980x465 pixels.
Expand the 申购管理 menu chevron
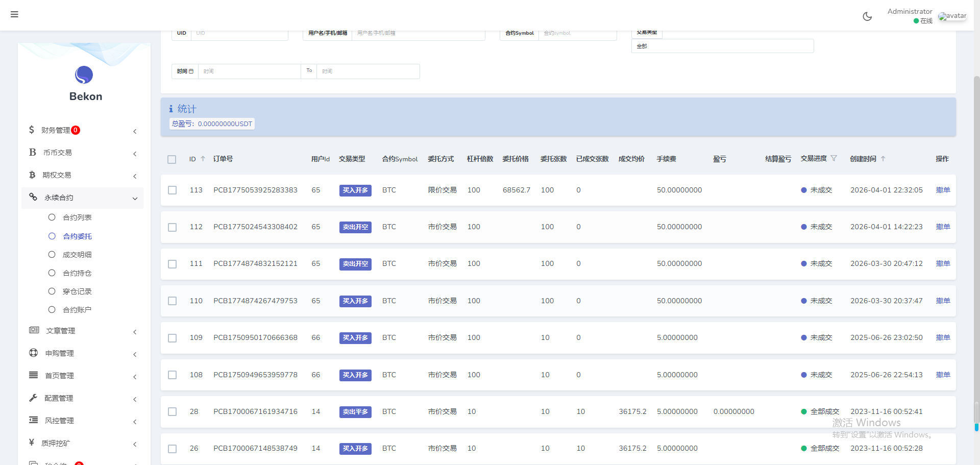[135, 354]
